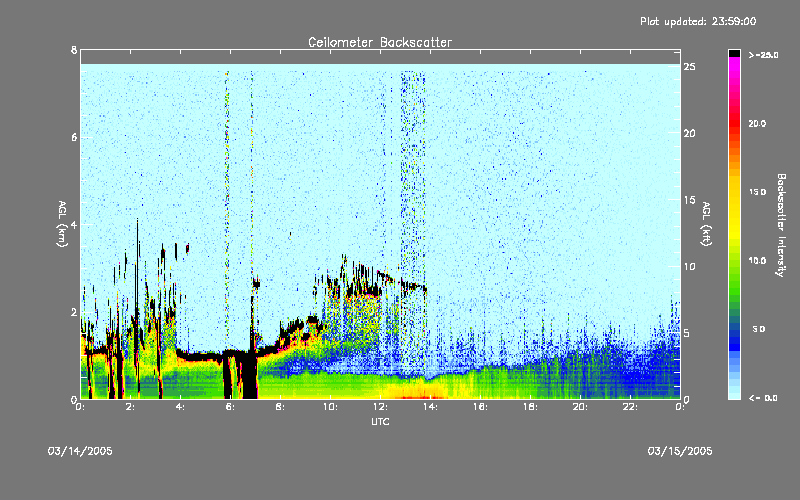
Task: Click the gray band atop the plot area
Action: click(380, 57)
